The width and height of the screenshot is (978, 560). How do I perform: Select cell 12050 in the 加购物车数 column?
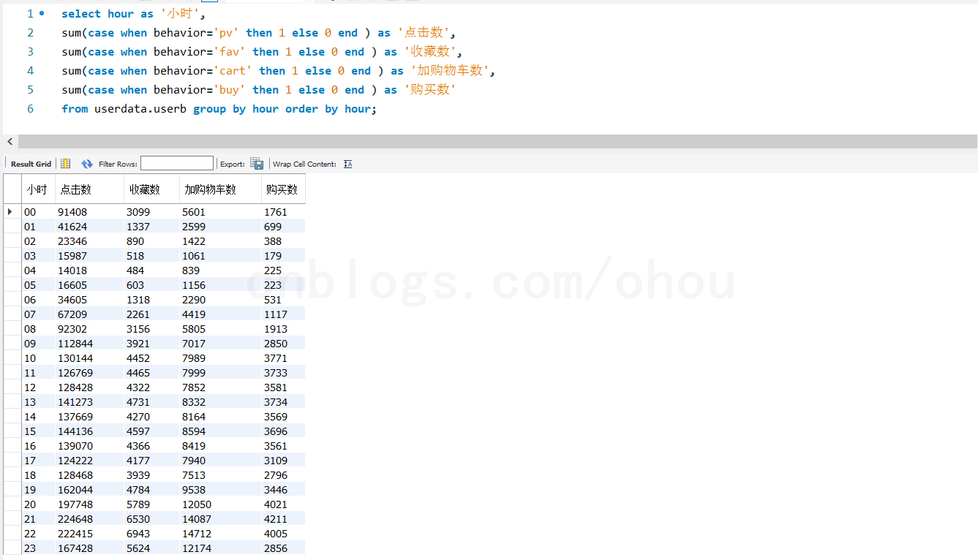(220, 504)
